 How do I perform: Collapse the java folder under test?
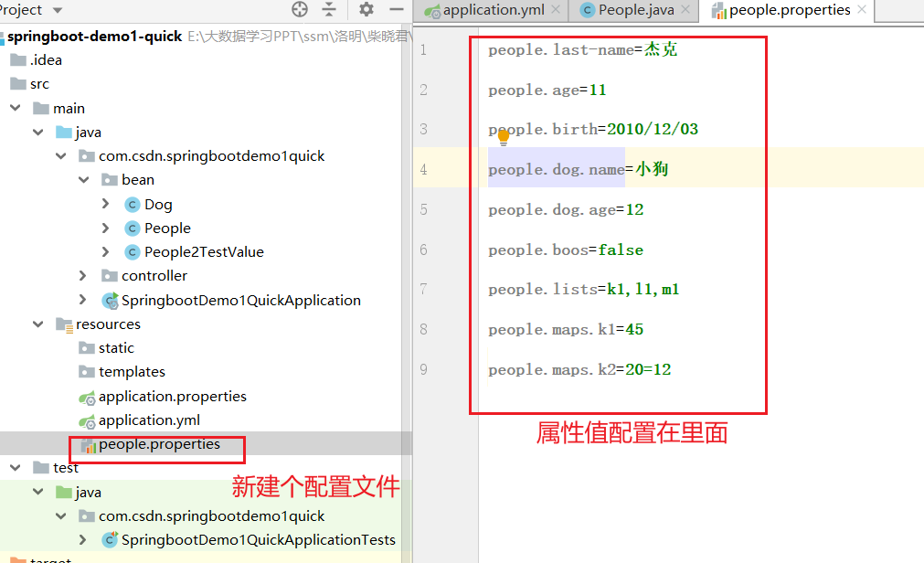[x=38, y=492]
